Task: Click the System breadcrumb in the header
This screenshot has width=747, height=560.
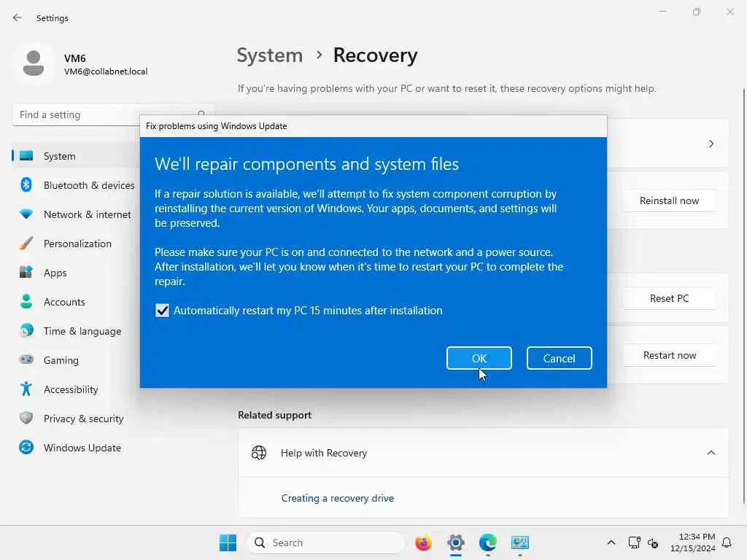Action: (x=270, y=55)
